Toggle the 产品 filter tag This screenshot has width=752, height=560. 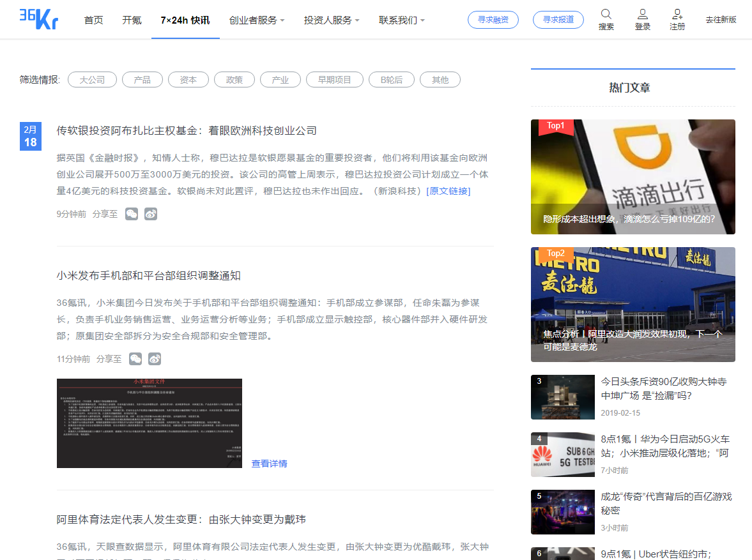(142, 80)
